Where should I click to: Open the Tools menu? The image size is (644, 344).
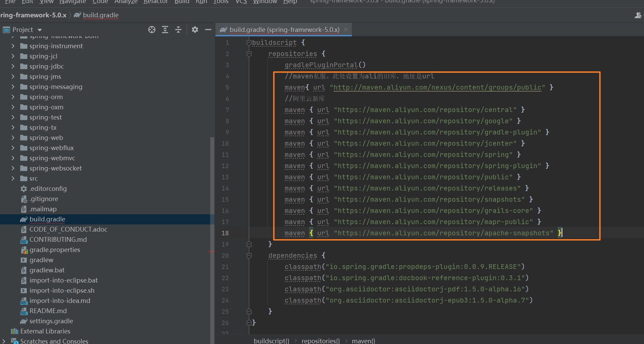[x=221, y=2]
